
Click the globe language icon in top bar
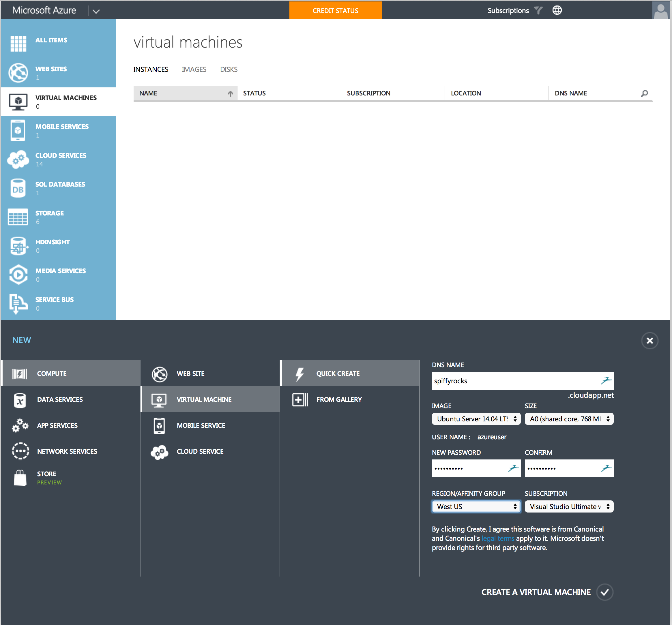[557, 10]
